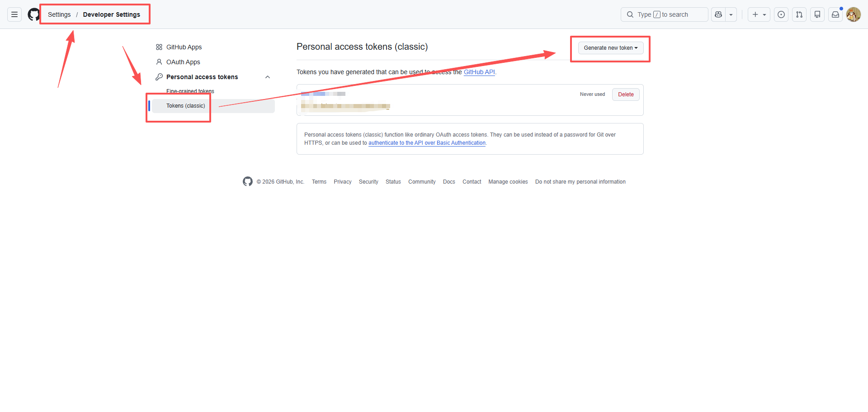The height and width of the screenshot is (412, 868).
Task: Open the Docs footer link
Action: tap(449, 182)
